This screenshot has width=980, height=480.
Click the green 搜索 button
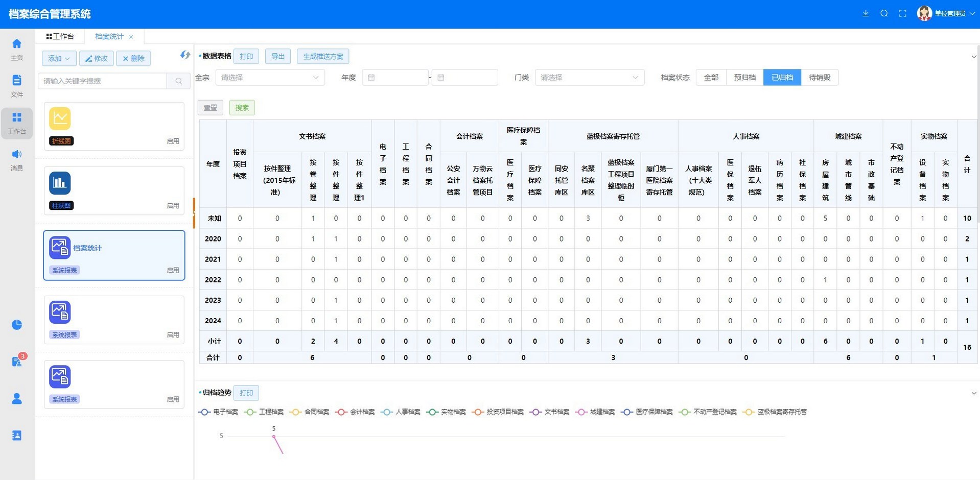pyautogui.click(x=242, y=108)
